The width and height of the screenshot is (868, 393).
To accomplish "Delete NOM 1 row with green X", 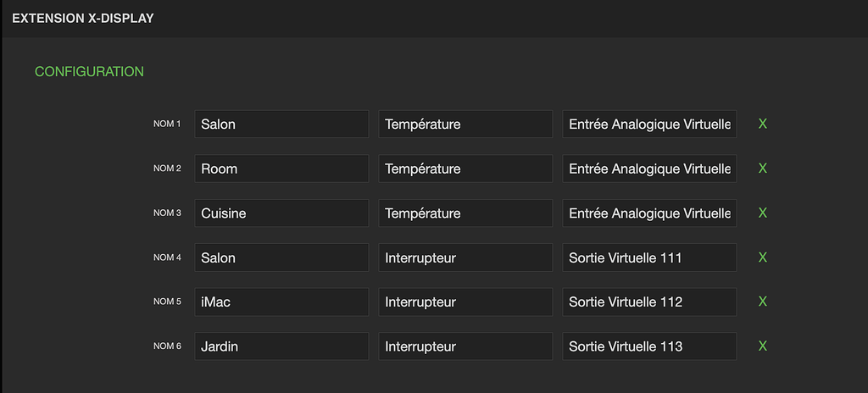I will 762,124.
